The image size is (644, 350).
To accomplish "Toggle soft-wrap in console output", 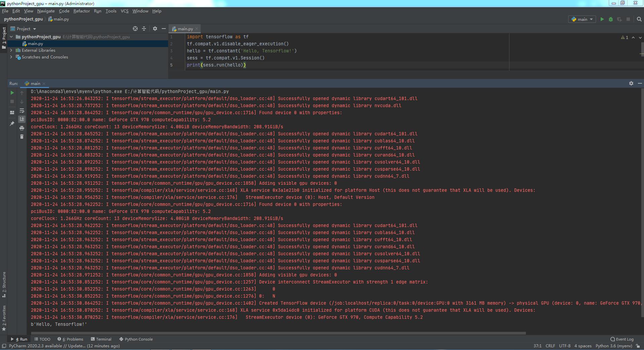I will pos(22,111).
